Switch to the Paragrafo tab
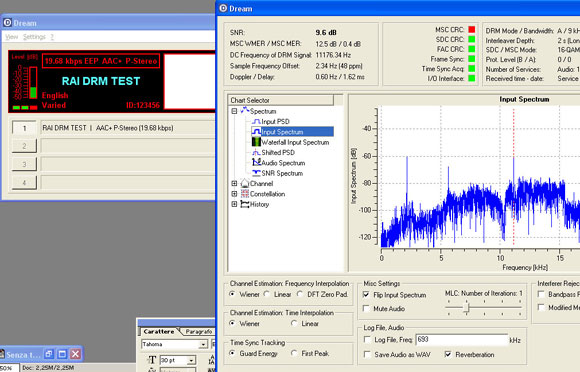The image size is (580, 372). pyautogui.click(x=199, y=332)
